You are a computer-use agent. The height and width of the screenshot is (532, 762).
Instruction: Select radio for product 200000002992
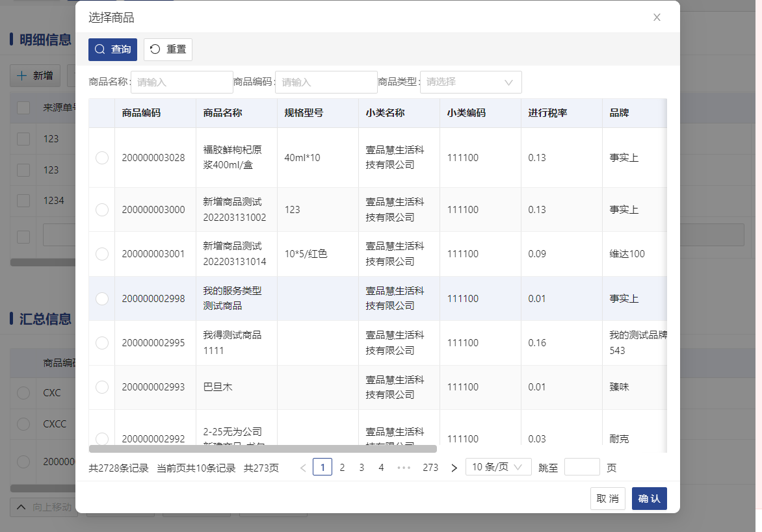[x=102, y=439]
